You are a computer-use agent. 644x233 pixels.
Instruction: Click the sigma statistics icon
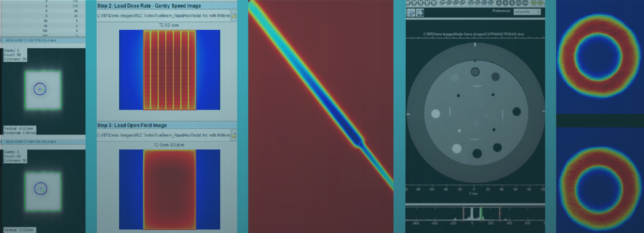tap(411, 13)
